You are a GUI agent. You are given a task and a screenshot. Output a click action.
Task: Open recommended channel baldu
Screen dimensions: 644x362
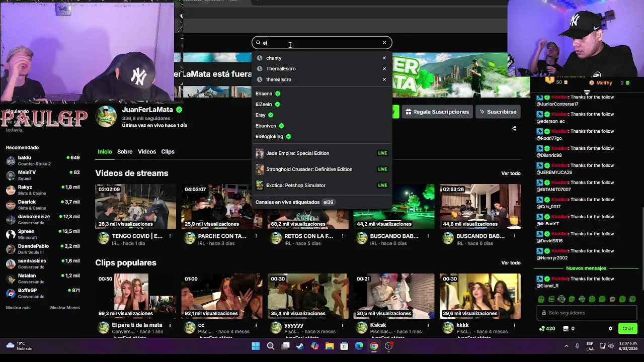(43, 160)
